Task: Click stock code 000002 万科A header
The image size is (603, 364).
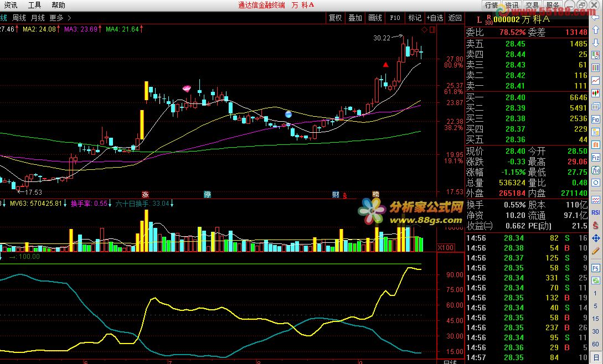Action: coord(522,19)
